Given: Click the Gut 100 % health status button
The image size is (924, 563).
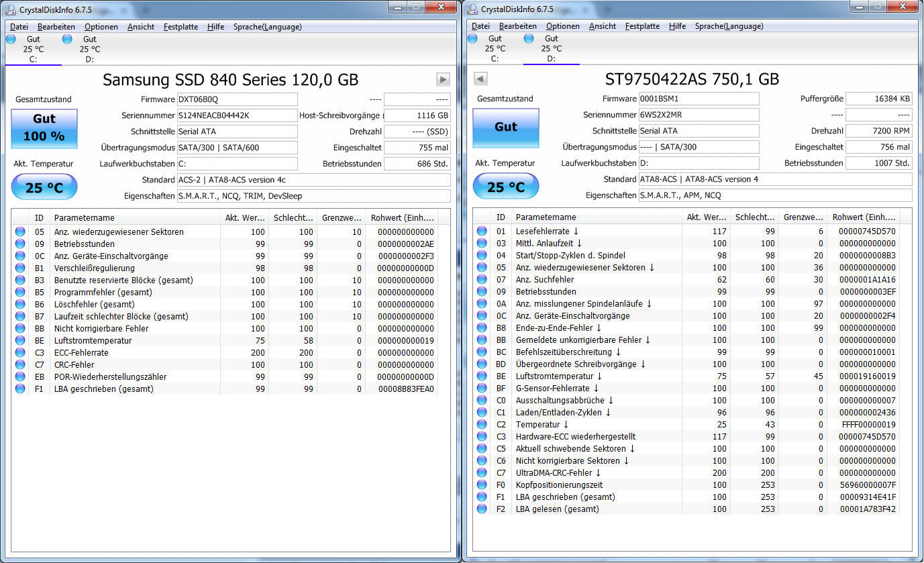Looking at the screenshot, I should pyautogui.click(x=44, y=127).
